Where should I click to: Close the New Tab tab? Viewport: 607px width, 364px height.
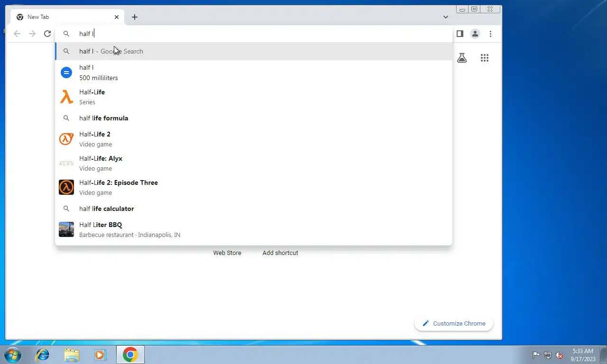tap(117, 17)
